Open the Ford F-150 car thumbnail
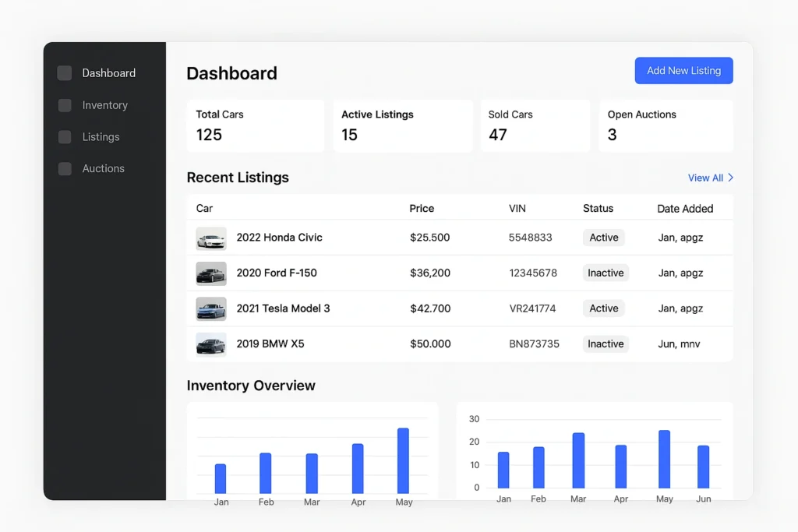The image size is (798, 532). pos(211,273)
